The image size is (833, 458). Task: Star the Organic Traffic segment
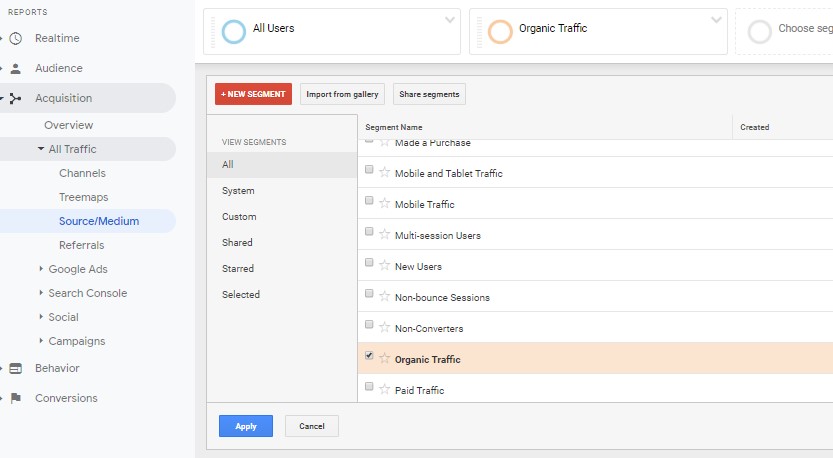pyautogui.click(x=385, y=359)
